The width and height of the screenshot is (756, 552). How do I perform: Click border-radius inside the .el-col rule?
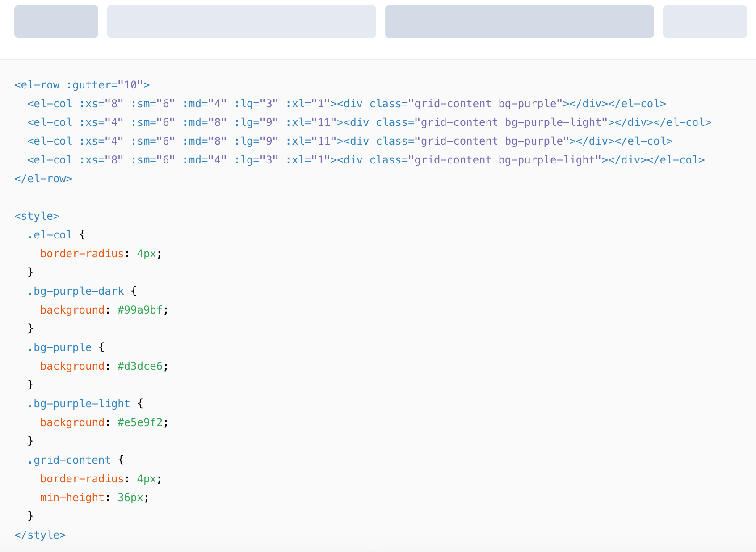point(82,254)
